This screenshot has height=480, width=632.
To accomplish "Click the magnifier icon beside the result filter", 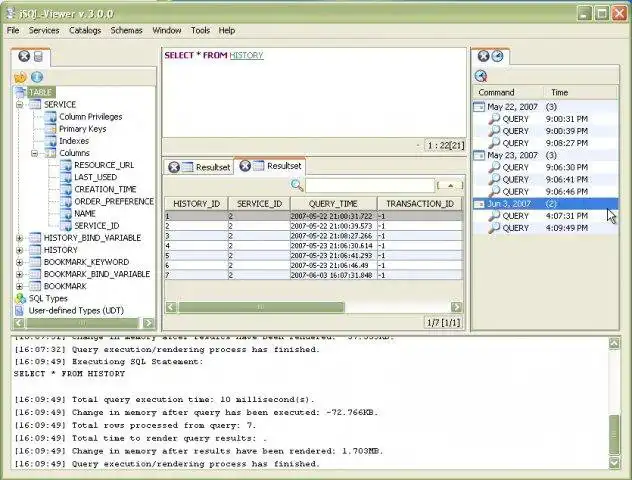I will 297,185.
